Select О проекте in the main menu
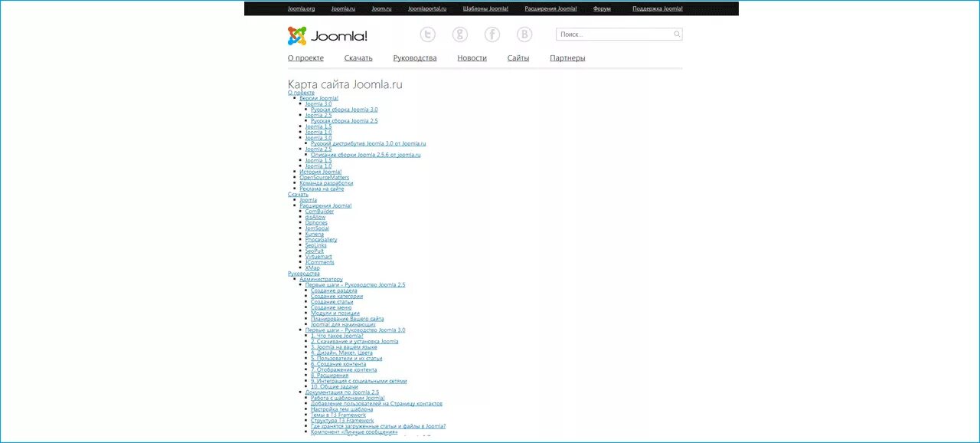The width and height of the screenshot is (980, 443). 305,58
